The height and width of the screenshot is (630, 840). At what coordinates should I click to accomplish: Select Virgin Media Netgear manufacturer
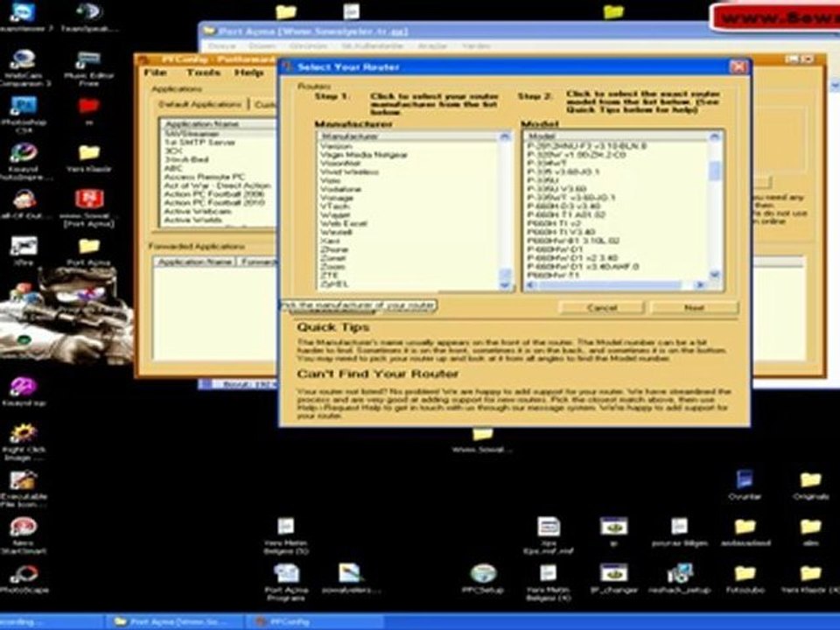pos(364,155)
